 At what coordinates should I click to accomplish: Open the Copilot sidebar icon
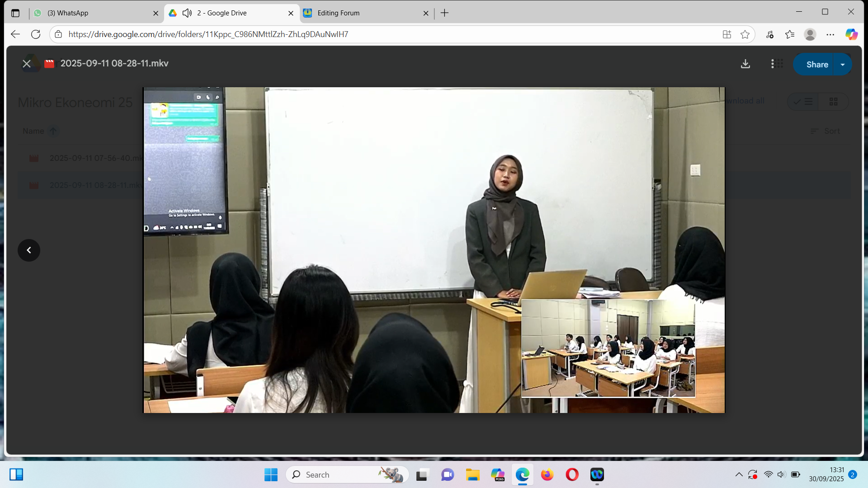click(851, 34)
